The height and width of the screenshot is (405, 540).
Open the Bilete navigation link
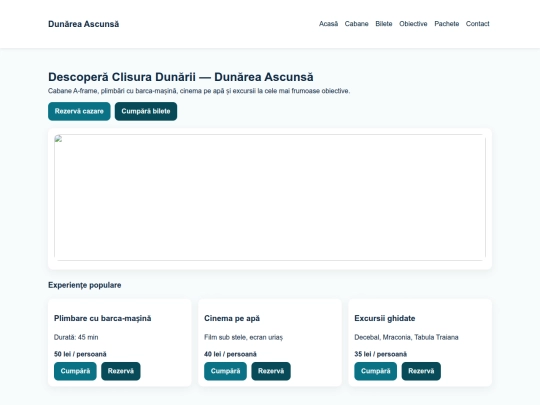(384, 24)
